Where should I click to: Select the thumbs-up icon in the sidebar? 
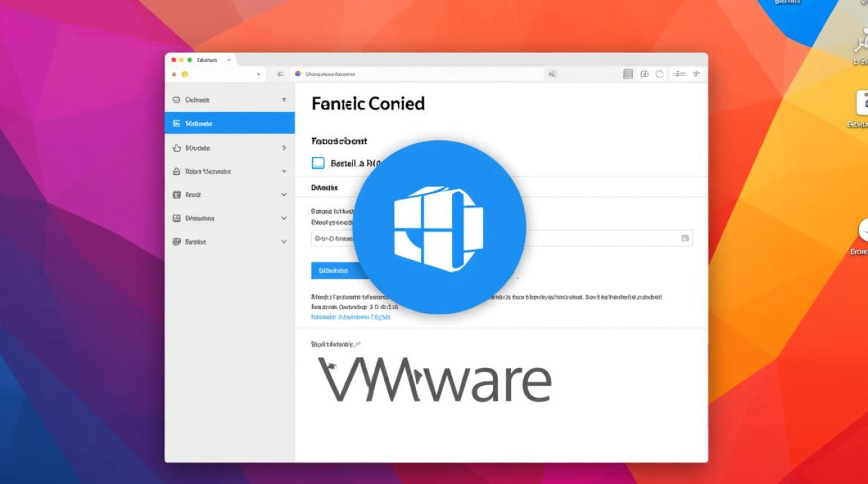click(176, 148)
